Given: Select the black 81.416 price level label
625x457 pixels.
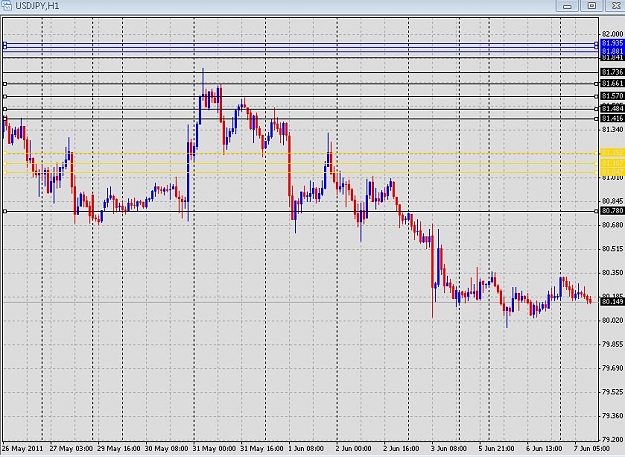Looking at the screenshot, I should (x=612, y=118).
